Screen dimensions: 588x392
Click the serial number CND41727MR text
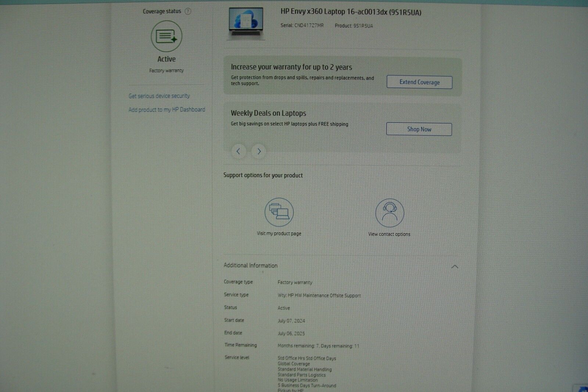[309, 26]
